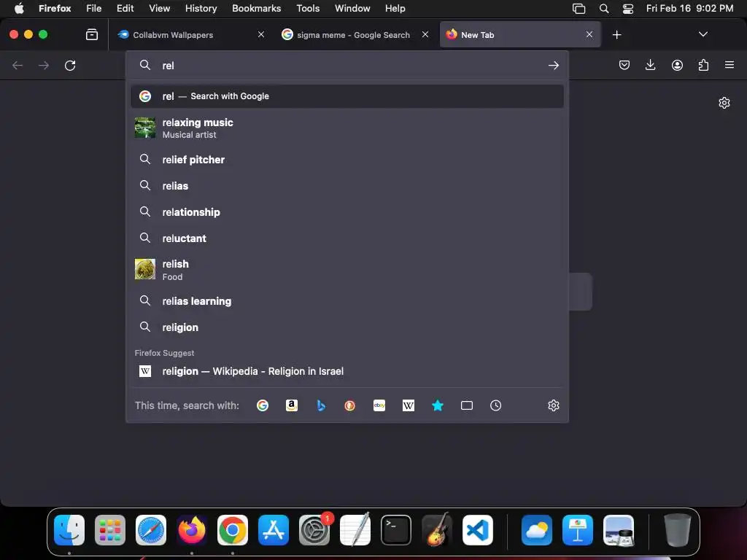
Task: Open App Store from the dock
Action: pyautogui.click(x=274, y=530)
